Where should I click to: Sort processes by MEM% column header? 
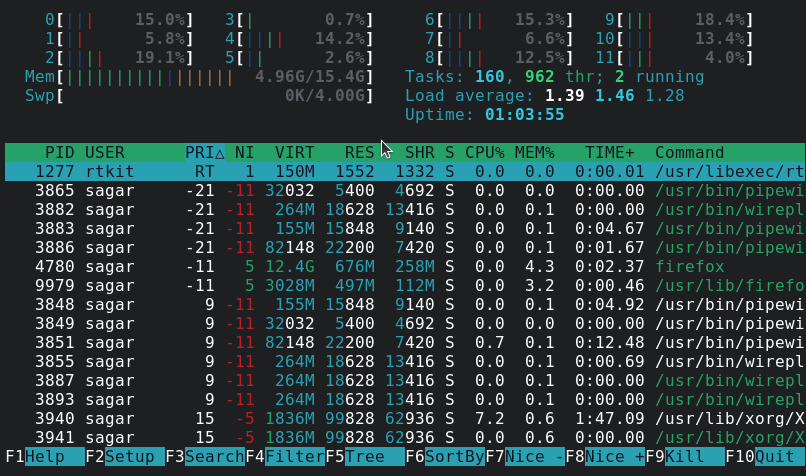(x=534, y=153)
